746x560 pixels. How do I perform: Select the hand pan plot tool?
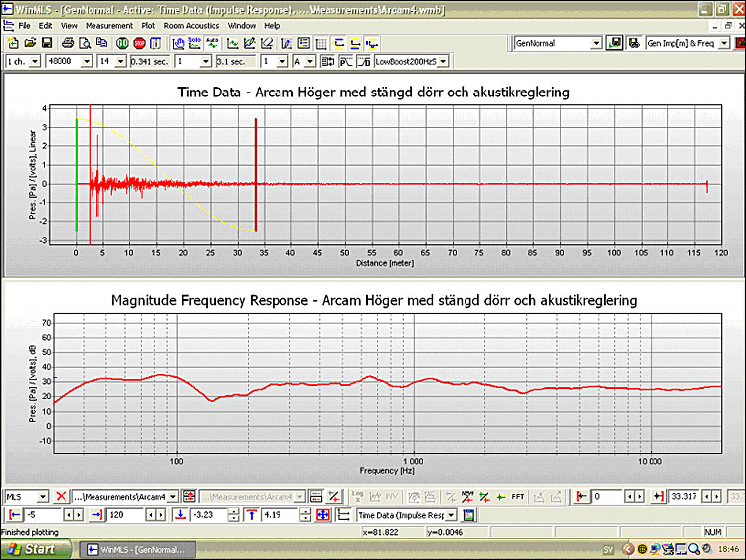point(178,44)
